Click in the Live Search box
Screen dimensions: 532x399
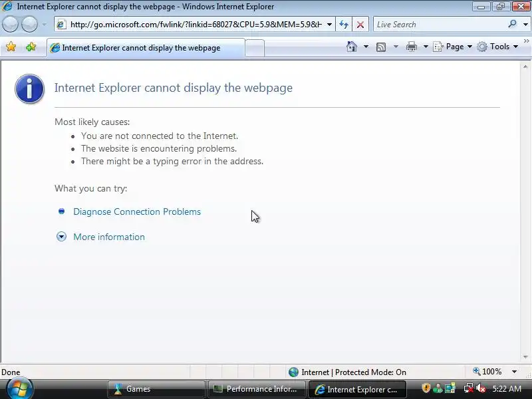[x=440, y=25]
